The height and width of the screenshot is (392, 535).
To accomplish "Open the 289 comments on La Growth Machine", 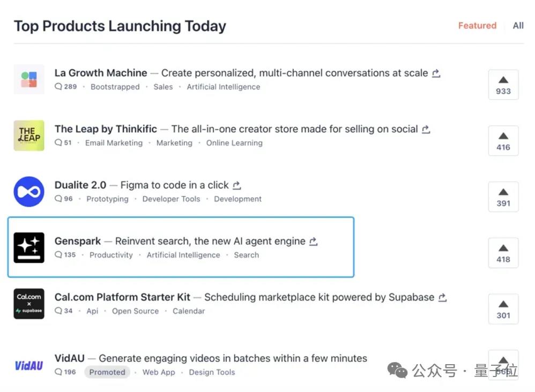I will [x=66, y=87].
